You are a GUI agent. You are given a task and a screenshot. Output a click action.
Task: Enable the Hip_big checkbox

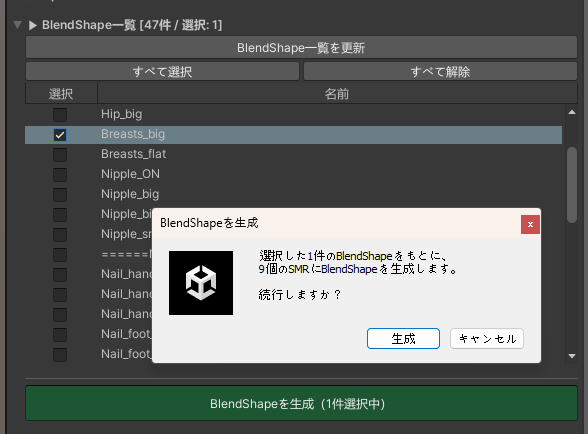[60, 114]
